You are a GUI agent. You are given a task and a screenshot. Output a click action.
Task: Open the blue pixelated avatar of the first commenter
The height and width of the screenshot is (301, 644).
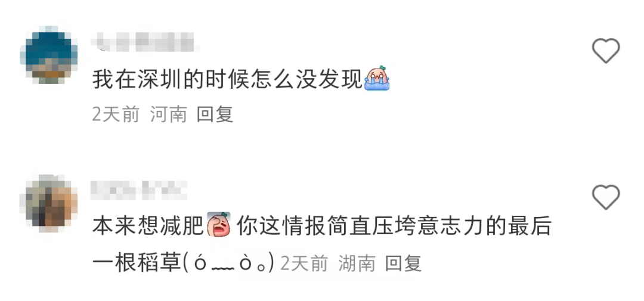pyautogui.click(x=48, y=55)
